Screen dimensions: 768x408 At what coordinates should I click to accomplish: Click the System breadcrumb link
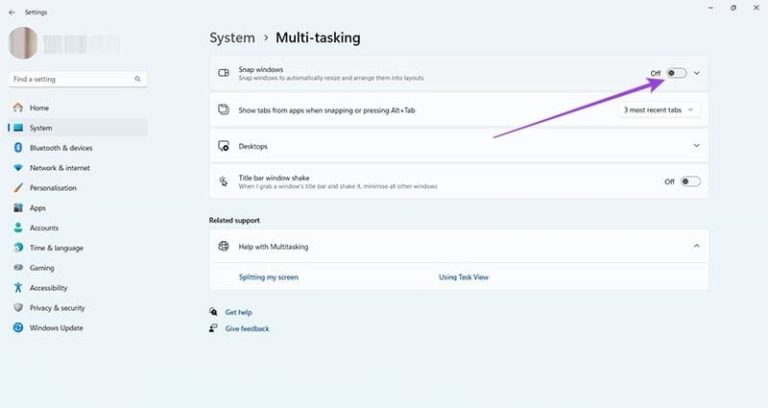pyautogui.click(x=232, y=38)
